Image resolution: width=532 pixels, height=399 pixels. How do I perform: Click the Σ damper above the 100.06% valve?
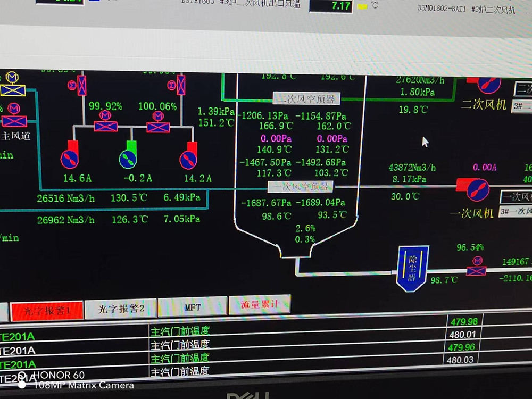[x=180, y=85]
